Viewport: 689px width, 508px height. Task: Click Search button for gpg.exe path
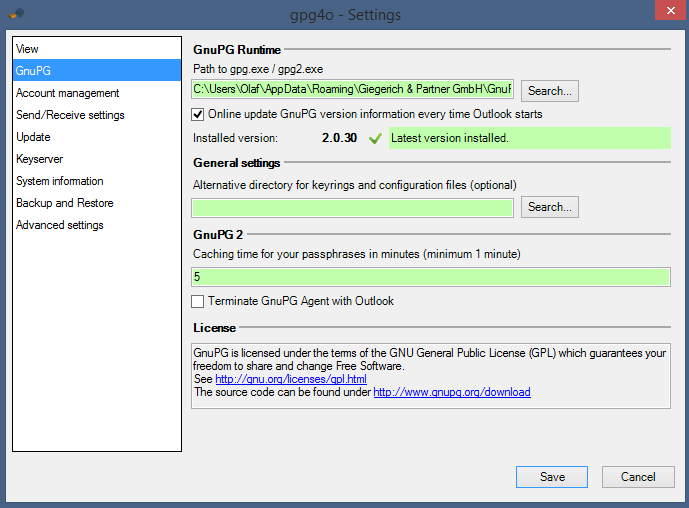click(550, 91)
